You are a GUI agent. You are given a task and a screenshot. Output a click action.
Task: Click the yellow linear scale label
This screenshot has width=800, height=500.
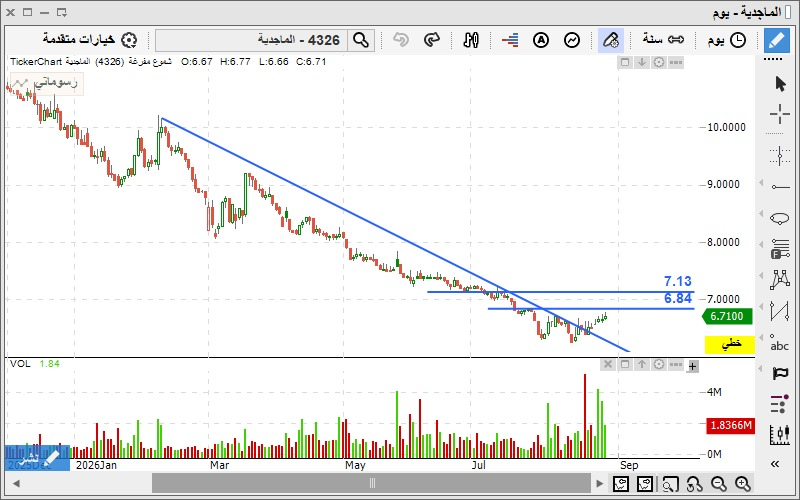click(x=730, y=344)
